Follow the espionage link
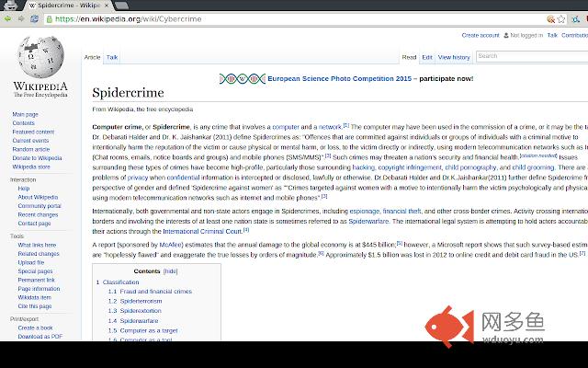 [x=365, y=211]
